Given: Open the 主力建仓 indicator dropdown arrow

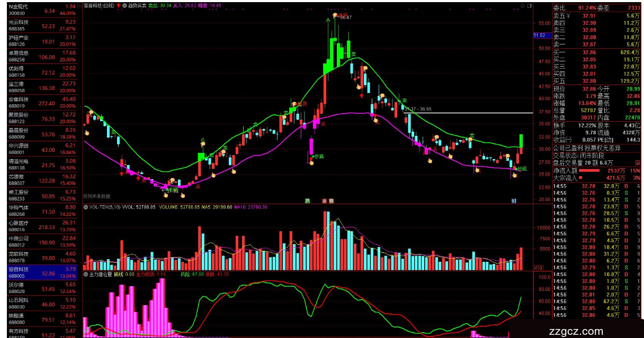Looking at the screenshot, I should click(86, 275).
